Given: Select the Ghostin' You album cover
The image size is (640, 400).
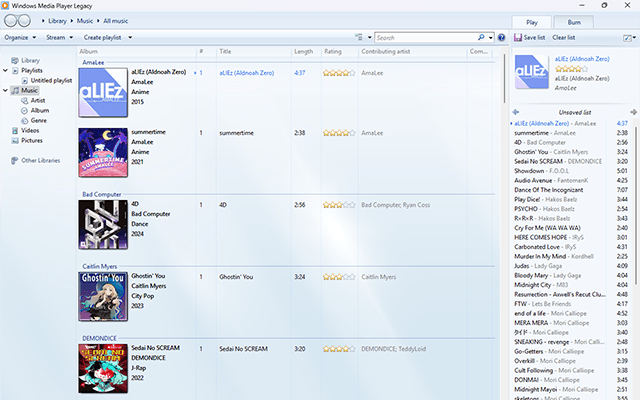Looking at the screenshot, I should pos(103,297).
